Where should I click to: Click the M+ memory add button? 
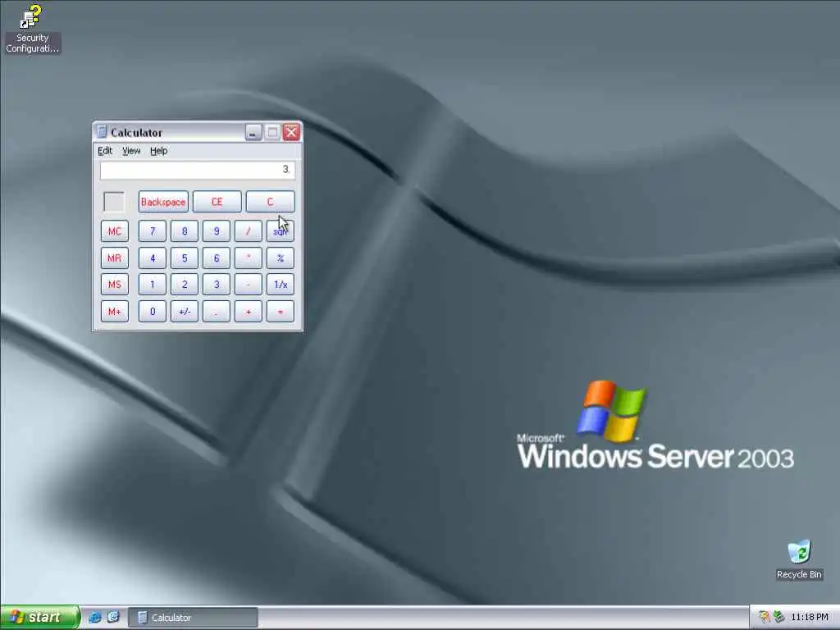point(115,311)
